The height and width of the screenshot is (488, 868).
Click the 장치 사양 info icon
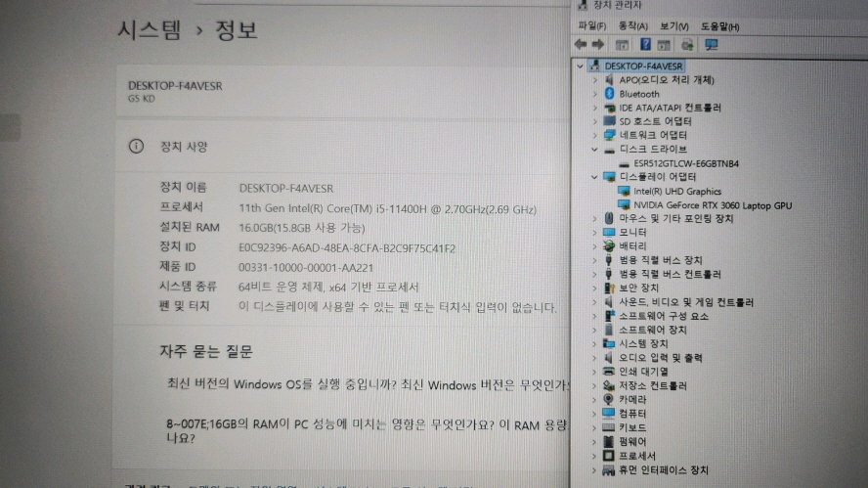[x=136, y=147]
